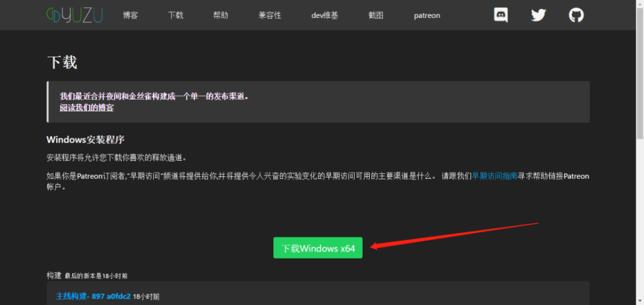644x305 pixels.
Task: Follow the 阅读我们的博客 link
Action: pos(87,108)
